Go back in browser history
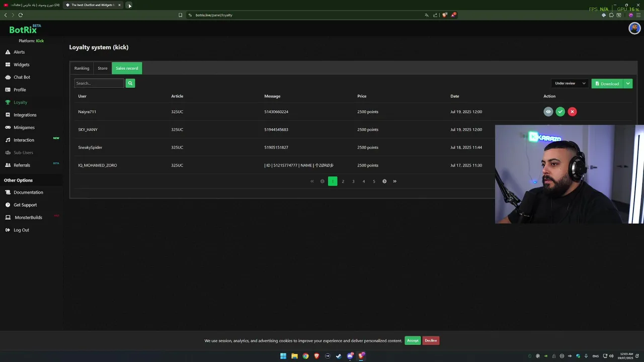This screenshot has width=644, height=362. 6,15
